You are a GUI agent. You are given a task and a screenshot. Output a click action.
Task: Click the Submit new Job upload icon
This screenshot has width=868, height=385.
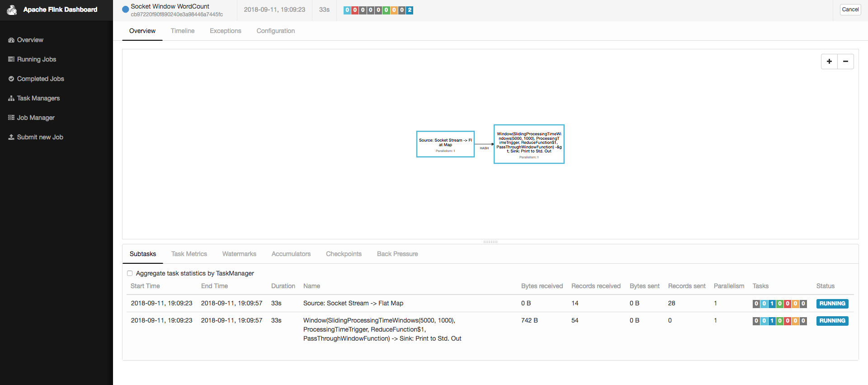tap(11, 137)
